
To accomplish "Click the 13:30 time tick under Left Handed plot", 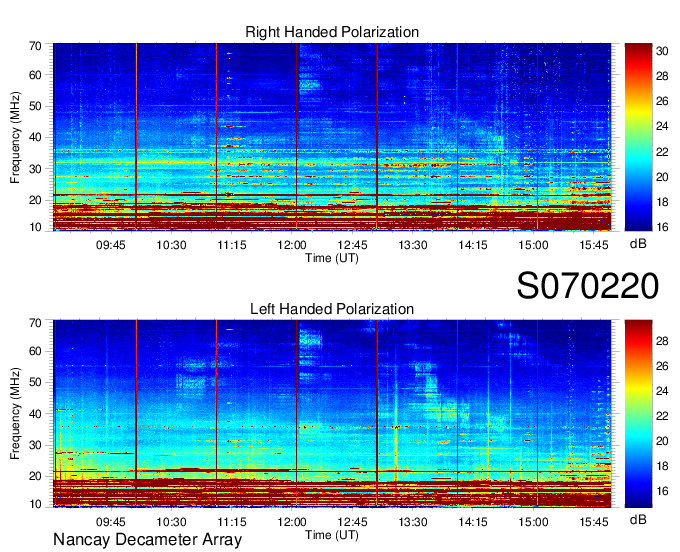I will [413, 522].
